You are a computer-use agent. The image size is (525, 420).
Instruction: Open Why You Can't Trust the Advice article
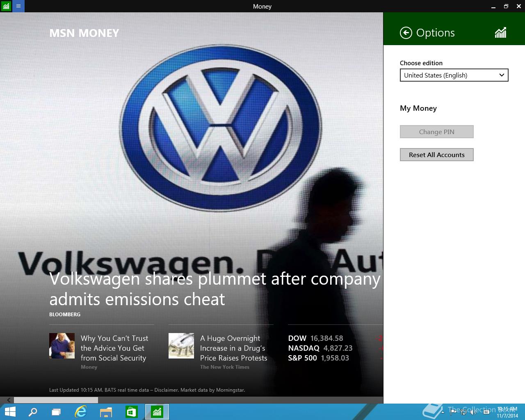(114, 348)
